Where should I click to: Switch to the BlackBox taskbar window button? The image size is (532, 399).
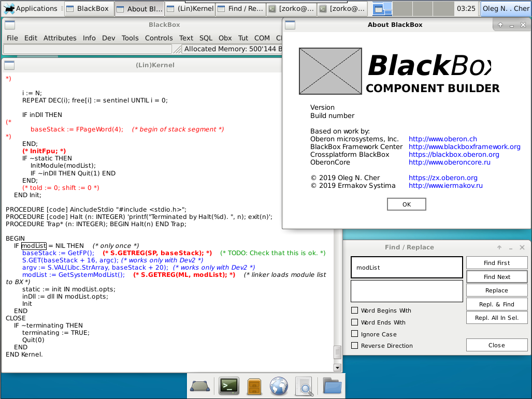[88, 8]
